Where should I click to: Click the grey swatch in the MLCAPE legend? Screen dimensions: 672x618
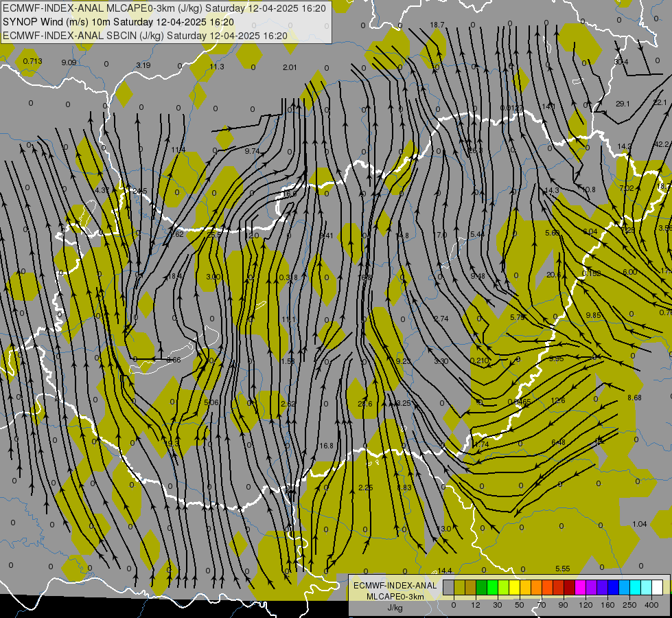tap(448, 587)
